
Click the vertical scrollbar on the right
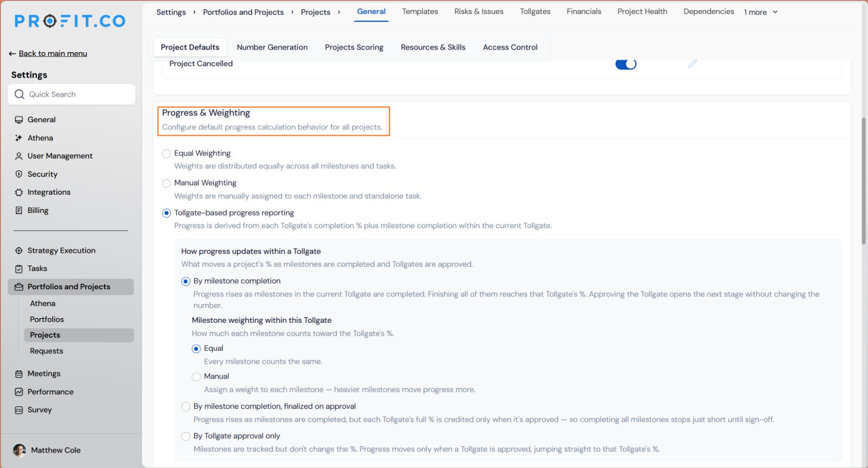click(863, 181)
